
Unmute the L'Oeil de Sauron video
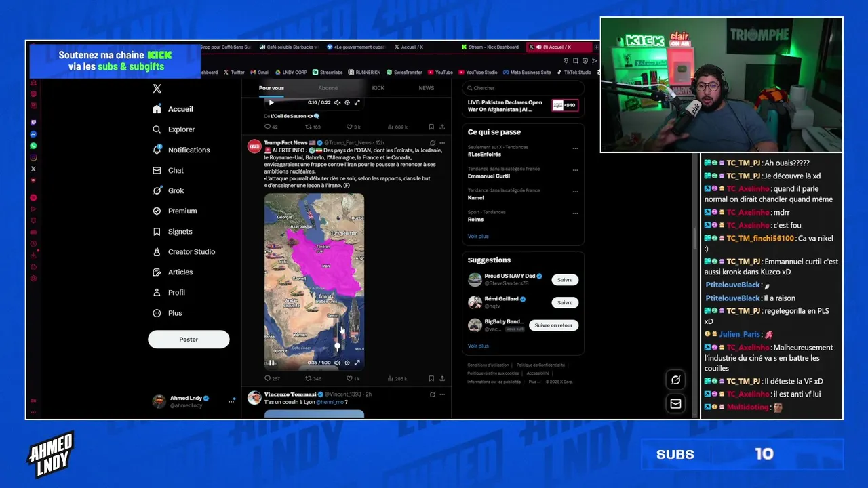click(x=337, y=102)
